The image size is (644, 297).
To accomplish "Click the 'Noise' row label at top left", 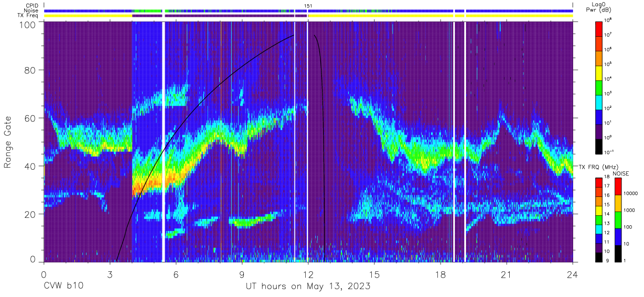I will click(x=31, y=10).
